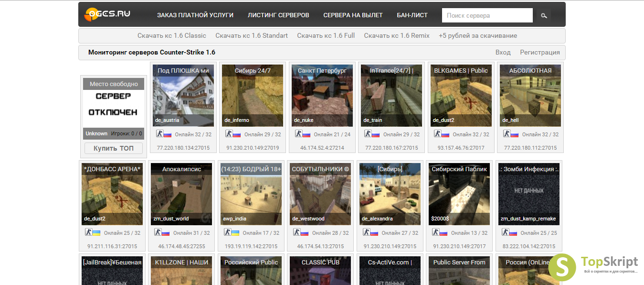Click Ukrainian flag on ДОНБАСС АРЕНА server
The width and height of the screenshot is (644, 285).
click(x=96, y=233)
